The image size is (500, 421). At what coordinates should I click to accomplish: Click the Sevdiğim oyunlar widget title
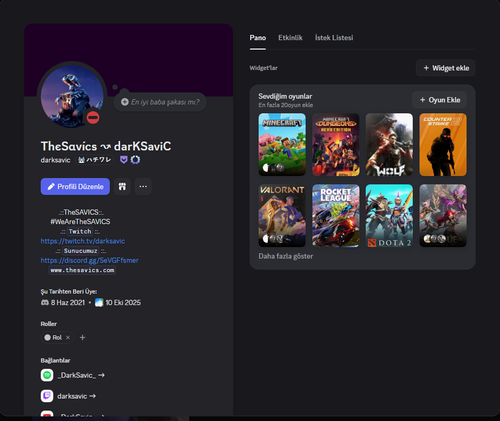[x=285, y=96]
